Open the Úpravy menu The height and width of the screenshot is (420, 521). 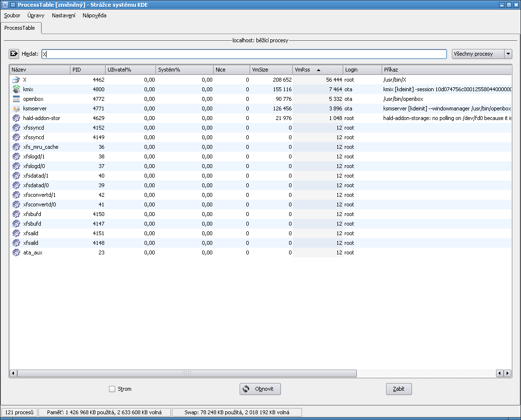[36, 16]
